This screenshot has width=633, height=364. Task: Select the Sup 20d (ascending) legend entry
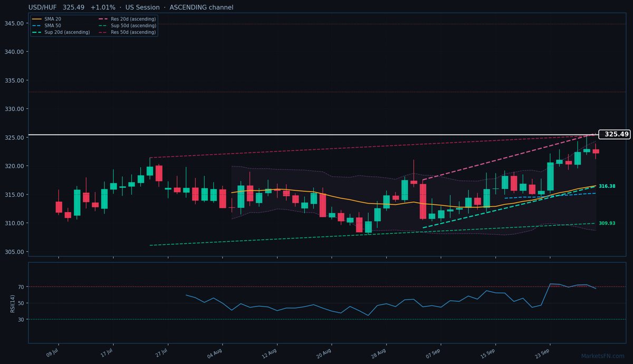(61, 32)
